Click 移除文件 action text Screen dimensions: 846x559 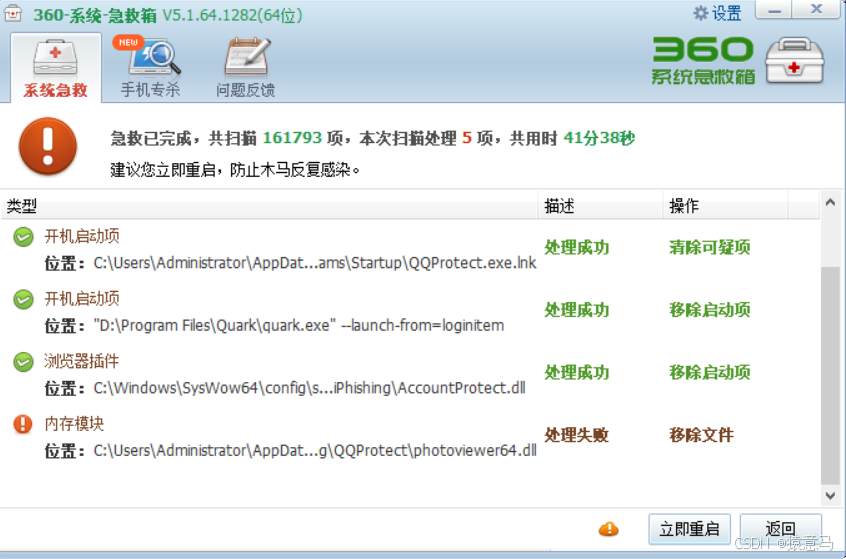pyautogui.click(x=701, y=435)
